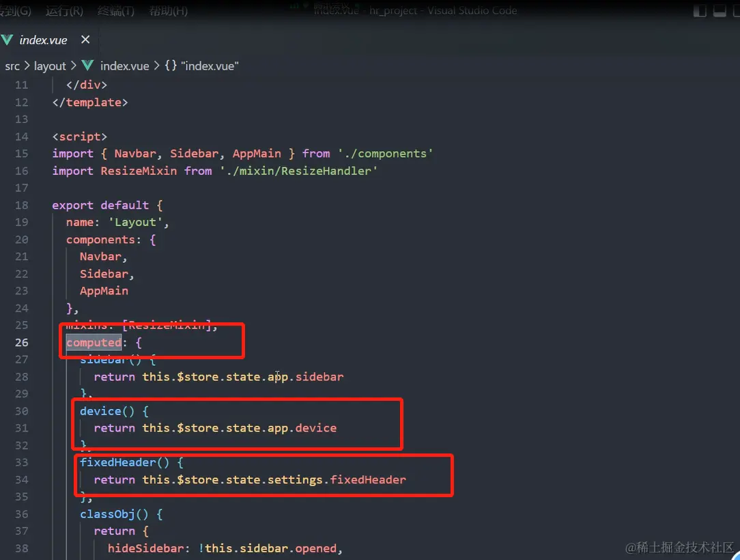Close the index.vue tab
Viewport: 740px width, 560px height.
pos(85,40)
